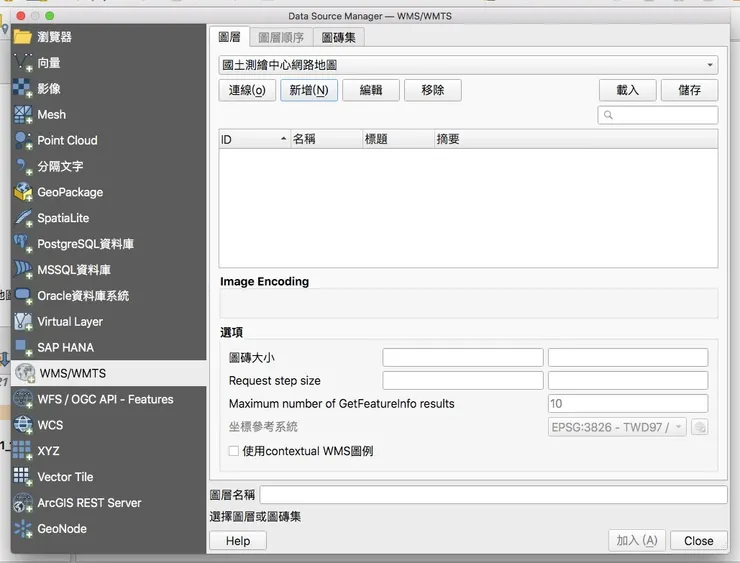The height and width of the screenshot is (563, 740).
Task: Click the 名稱 column header
Action: point(327,139)
